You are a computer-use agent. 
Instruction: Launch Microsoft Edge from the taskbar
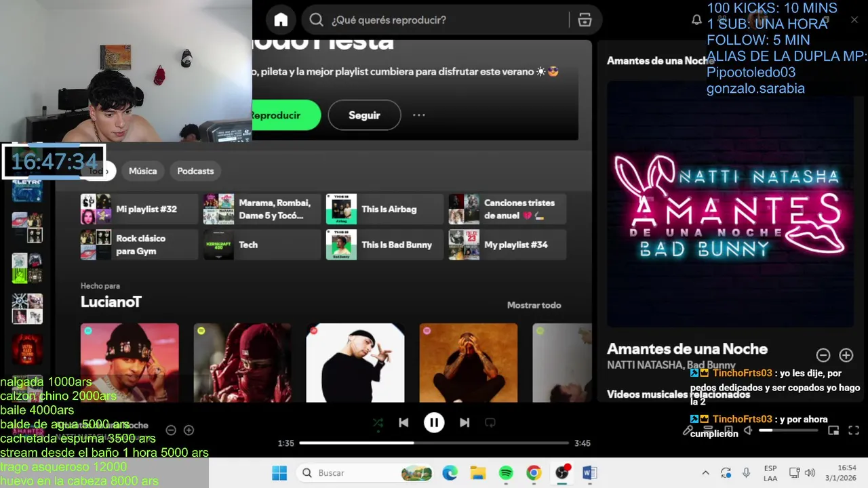[450, 472]
